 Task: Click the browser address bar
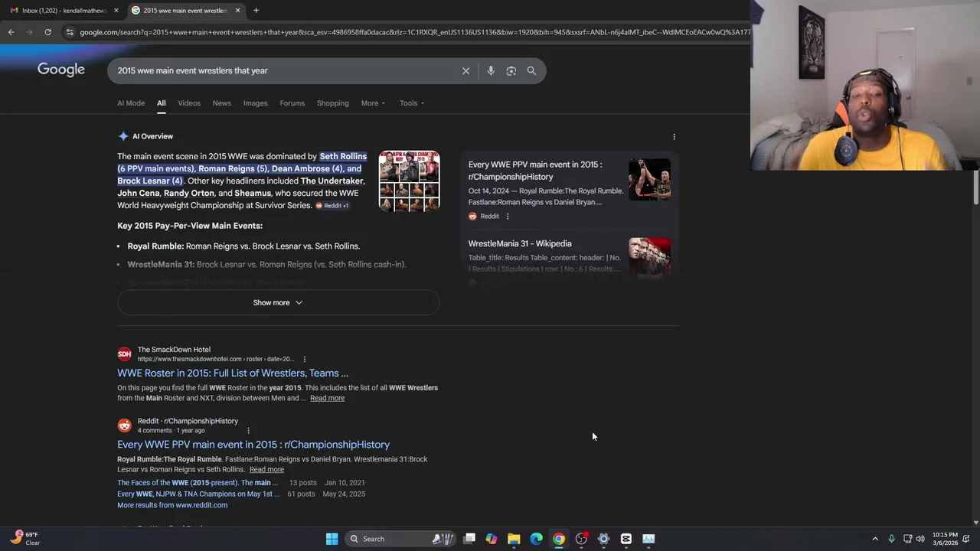click(x=413, y=32)
